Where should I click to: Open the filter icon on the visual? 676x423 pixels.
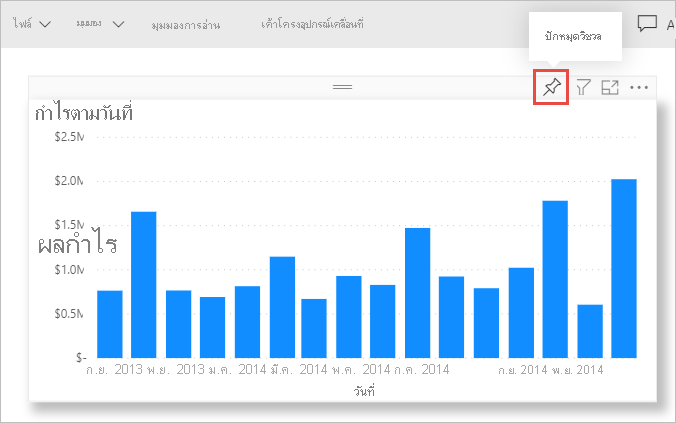(583, 87)
